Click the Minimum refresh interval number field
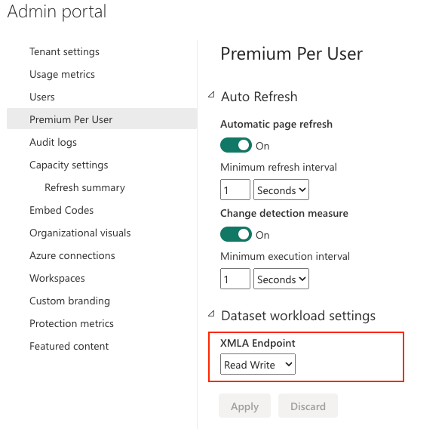 (x=235, y=190)
